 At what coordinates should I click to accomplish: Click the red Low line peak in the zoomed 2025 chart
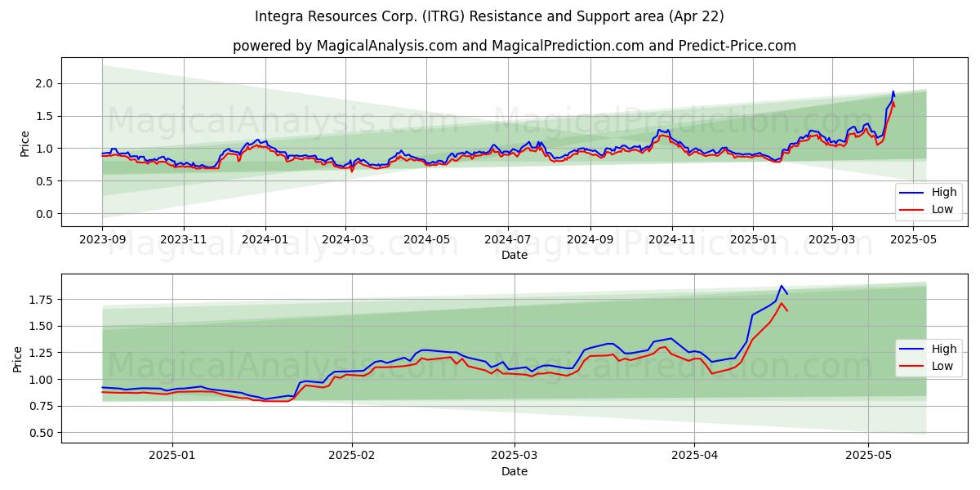coord(782,303)
